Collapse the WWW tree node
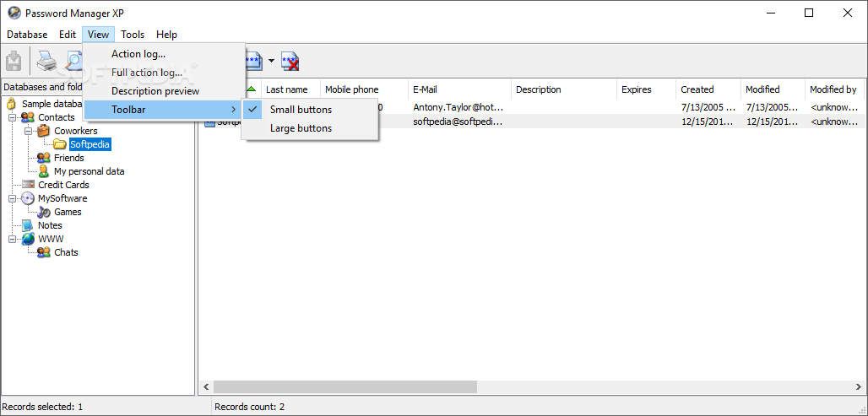 click(x=12, y=239)
